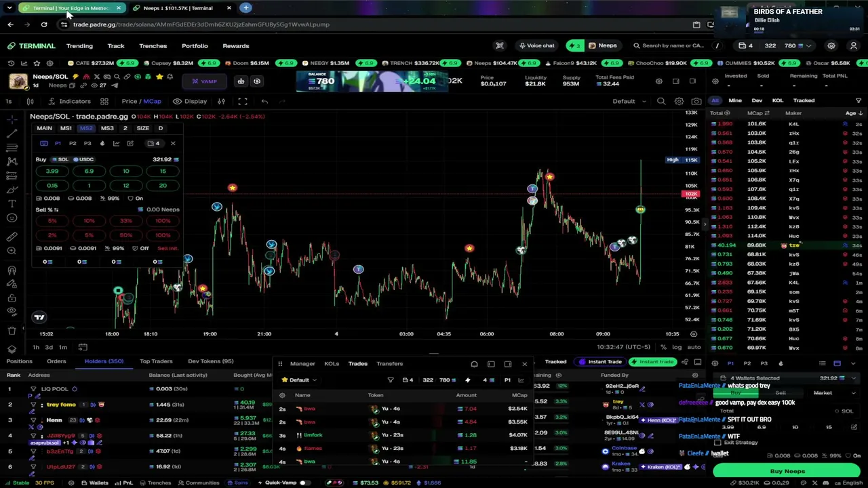Expand the Default chart layout dropdown

click(629, 102)
